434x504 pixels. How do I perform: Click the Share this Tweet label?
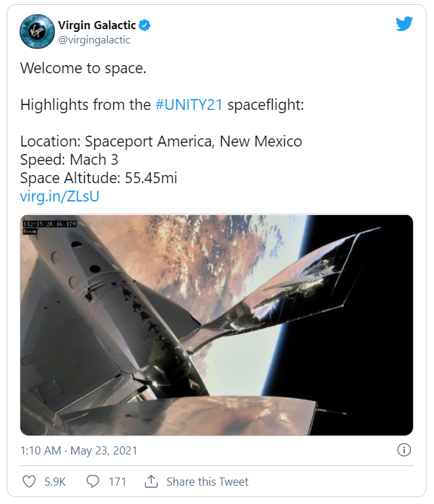pos(207,482)
